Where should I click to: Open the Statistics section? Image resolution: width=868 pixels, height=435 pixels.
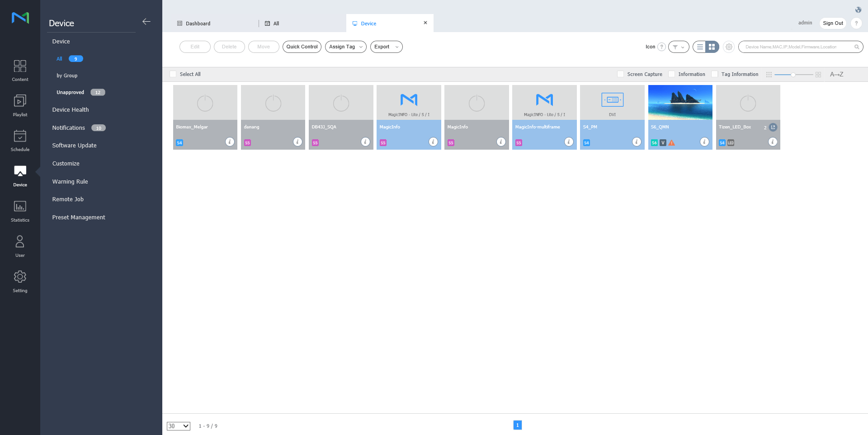click(20, 211)
